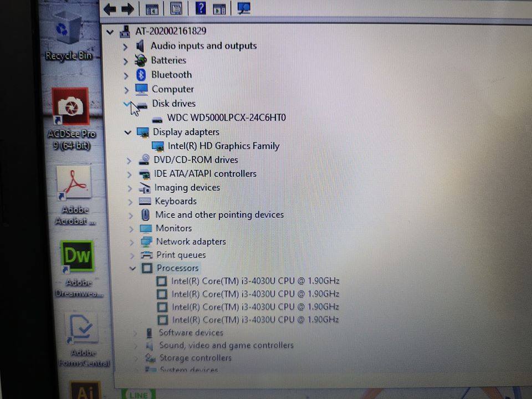Image resolution: width=532 pixels, height=399 pixels.
Task: Collapse the Disk drives category
Action: 128,104
